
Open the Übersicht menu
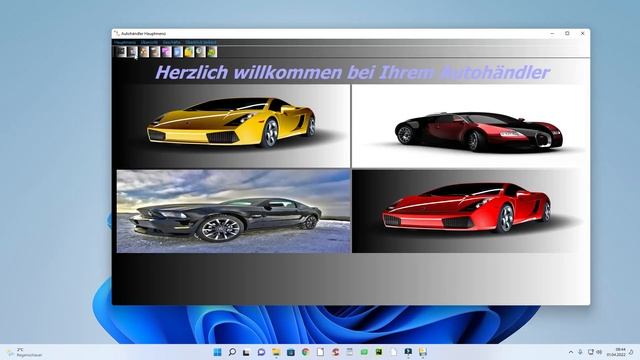pyautogui.click(x=149, y=42)
